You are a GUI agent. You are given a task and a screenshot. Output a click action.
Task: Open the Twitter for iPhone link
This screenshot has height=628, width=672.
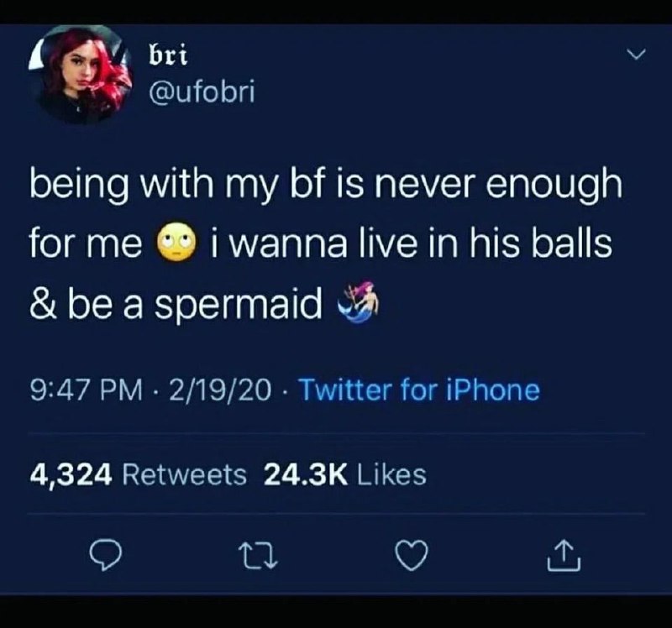tap(419, 390)
